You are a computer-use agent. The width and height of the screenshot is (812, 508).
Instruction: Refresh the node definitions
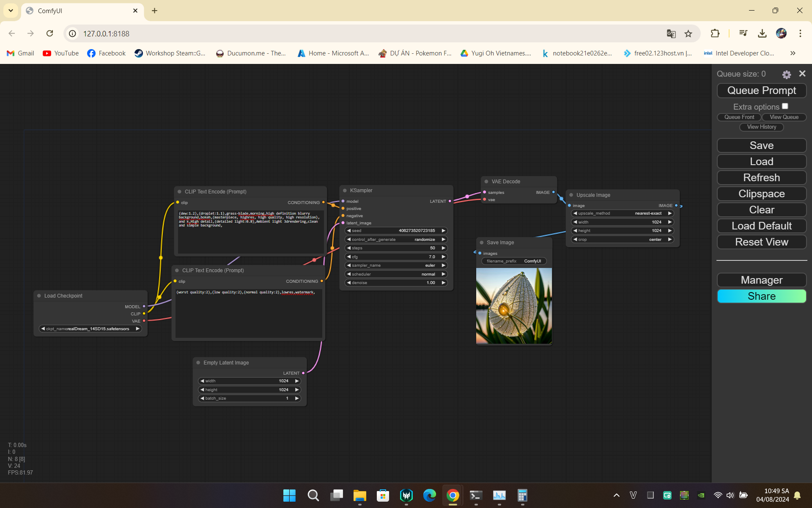click(x=761, y=178)
